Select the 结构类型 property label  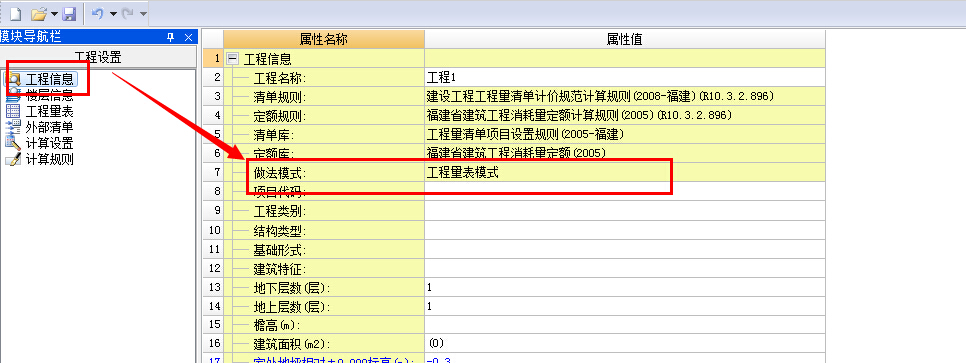coord(280,230)
